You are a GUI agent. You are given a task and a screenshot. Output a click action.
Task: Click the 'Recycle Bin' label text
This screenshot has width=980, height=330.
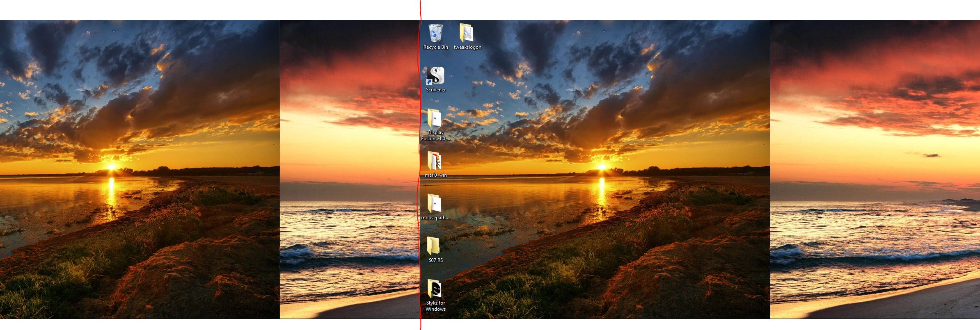(436, 47)
